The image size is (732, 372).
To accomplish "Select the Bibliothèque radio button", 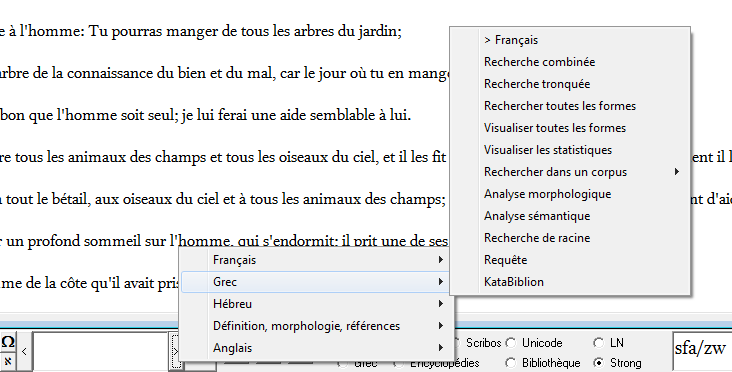I will click(x=511, y=363).
